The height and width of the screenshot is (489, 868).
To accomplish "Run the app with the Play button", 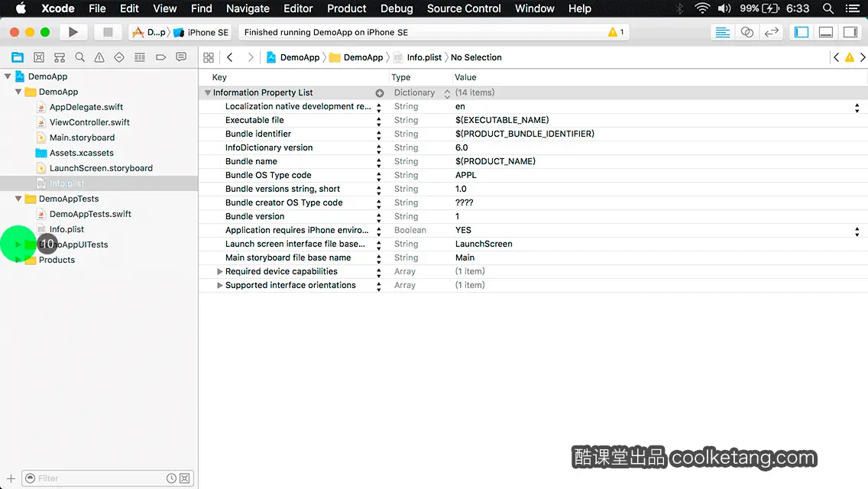I will 73,32.
